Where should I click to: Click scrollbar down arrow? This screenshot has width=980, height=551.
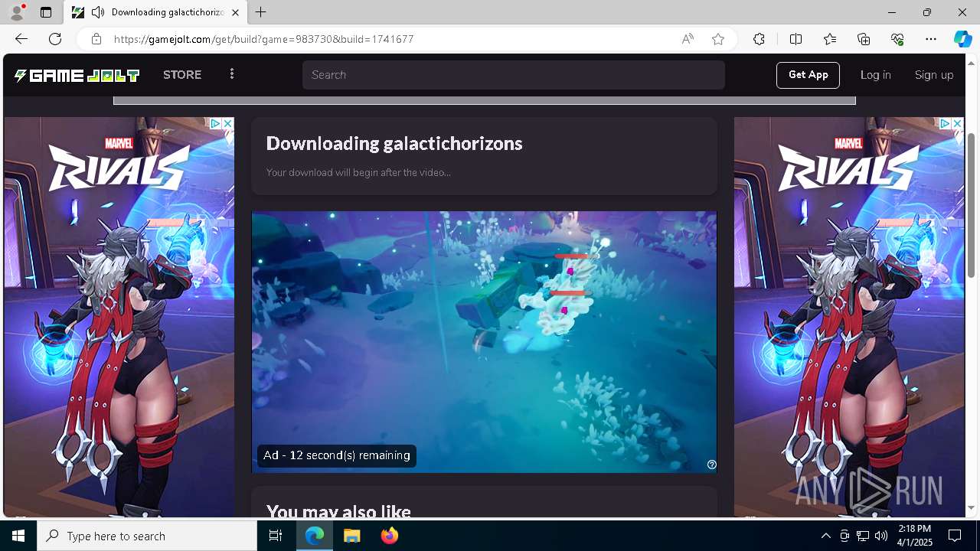click(972, 508)
